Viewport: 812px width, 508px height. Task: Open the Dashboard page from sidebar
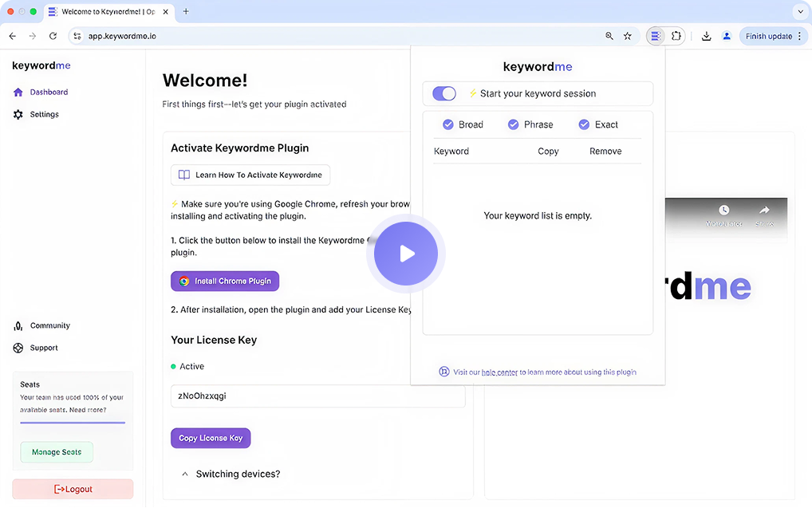(49, 93)
